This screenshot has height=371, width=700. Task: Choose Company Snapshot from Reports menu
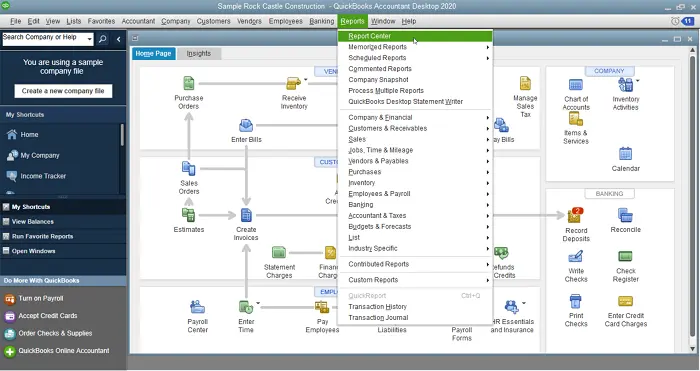point(415,79)
